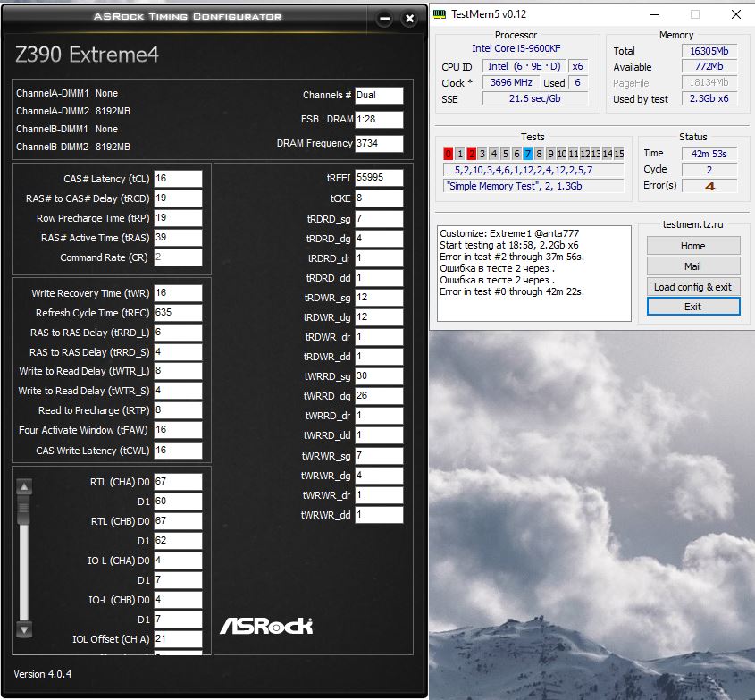Click red test box 2 in Tests
This screenshot has width=755, height=700.
[x=472, y=154]
